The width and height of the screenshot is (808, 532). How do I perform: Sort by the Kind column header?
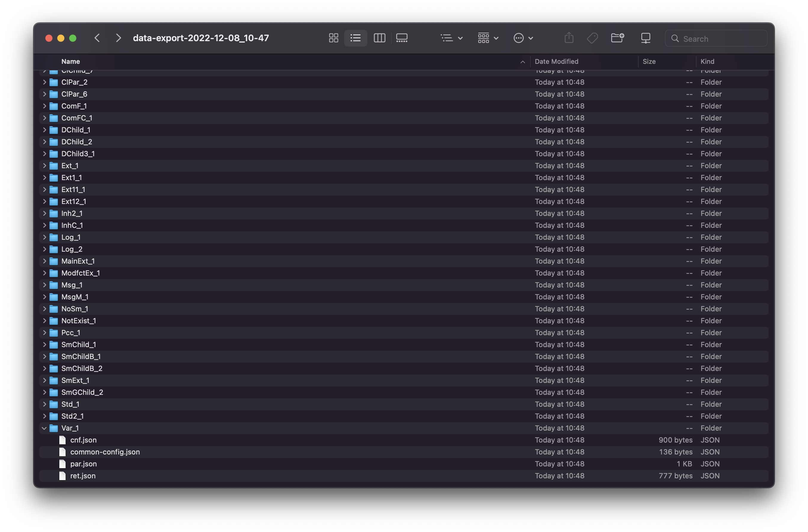coord(707,61)
